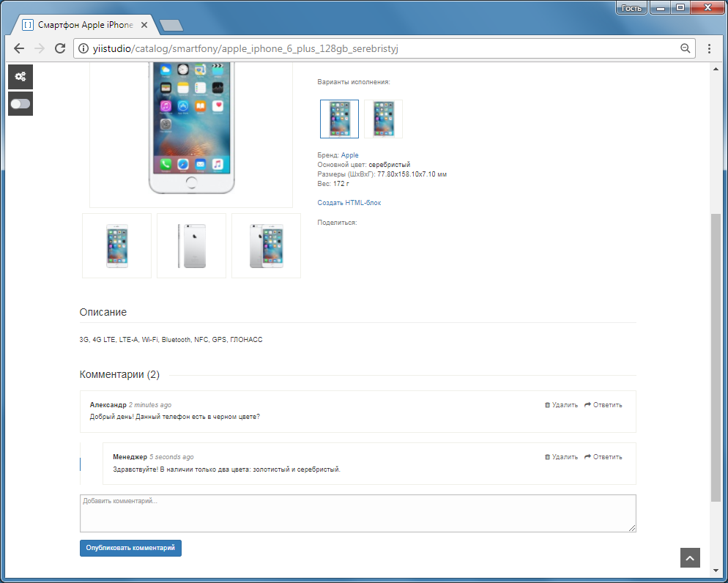The height and width of the screenshot is (583, 728).
Task: Click the zoom magnifier icon in address bar
Action: 685,48
